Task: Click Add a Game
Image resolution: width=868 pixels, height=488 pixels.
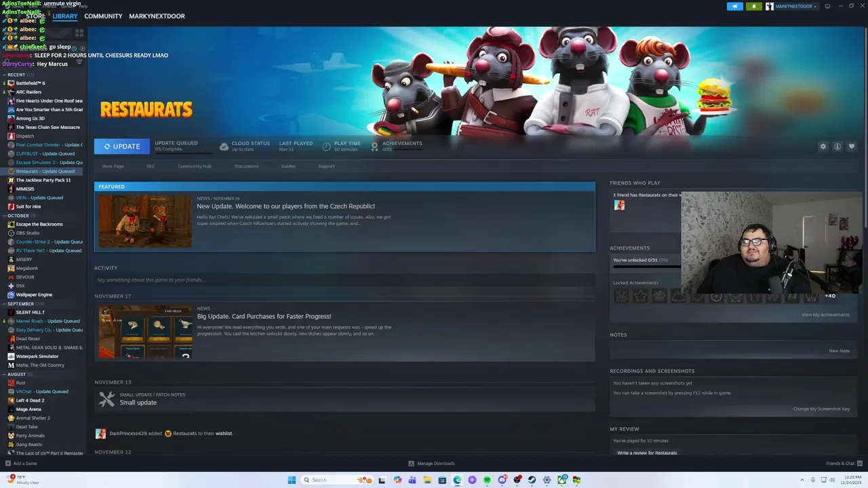Action: [21, 464]
